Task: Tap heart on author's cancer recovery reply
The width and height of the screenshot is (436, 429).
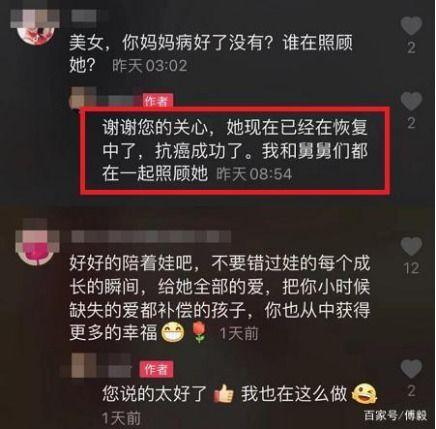Action: [411, 101]
